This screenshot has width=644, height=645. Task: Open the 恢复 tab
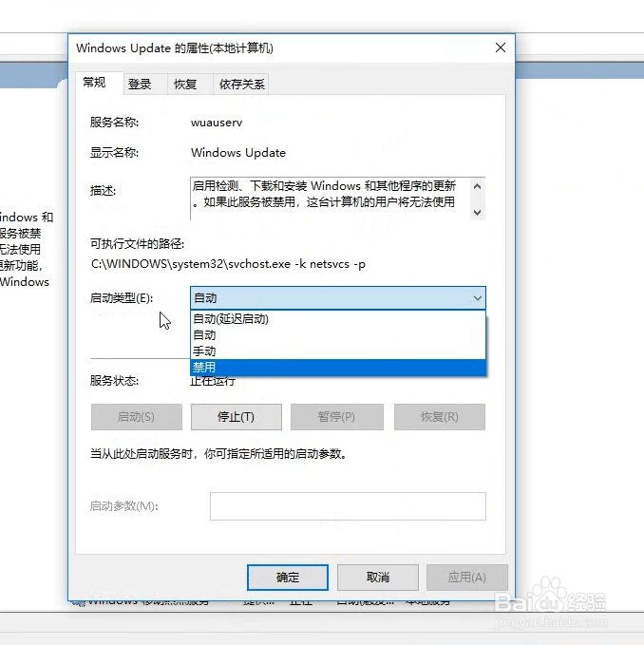coord(190,85)
